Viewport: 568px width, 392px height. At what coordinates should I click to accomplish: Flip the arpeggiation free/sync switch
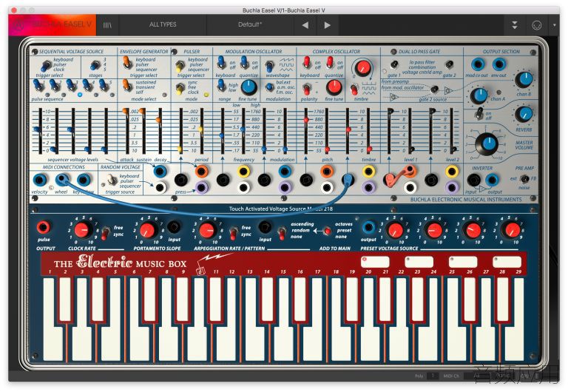click(234, 232)
